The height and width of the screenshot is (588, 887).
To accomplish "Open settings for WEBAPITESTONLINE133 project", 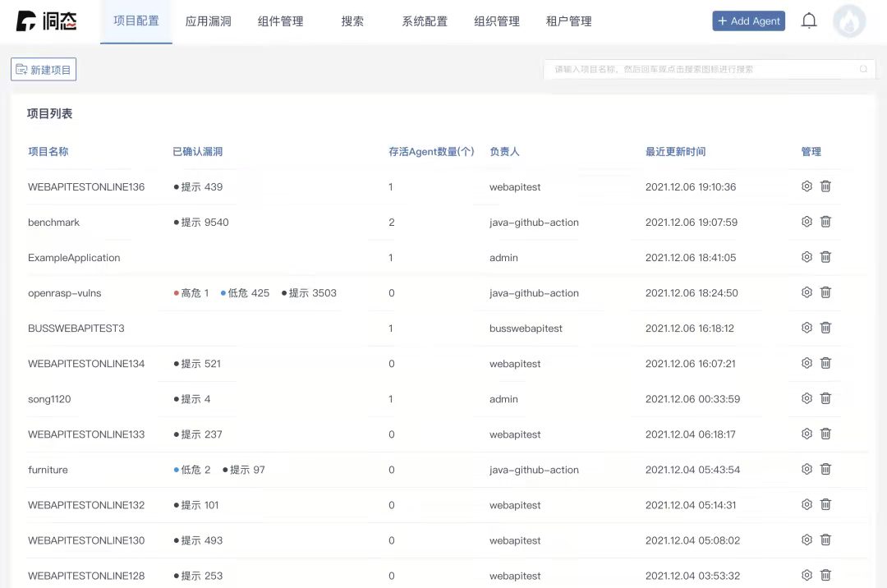I will click(807, 434).
